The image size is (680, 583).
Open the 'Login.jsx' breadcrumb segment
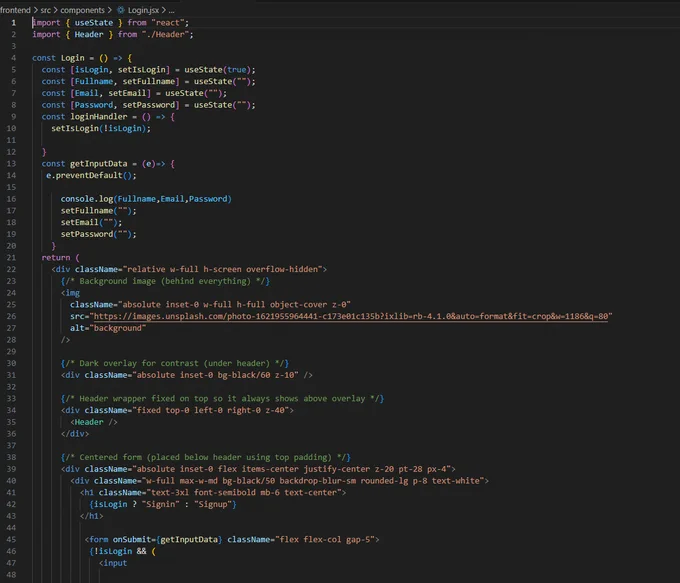(x=143, y=10)
